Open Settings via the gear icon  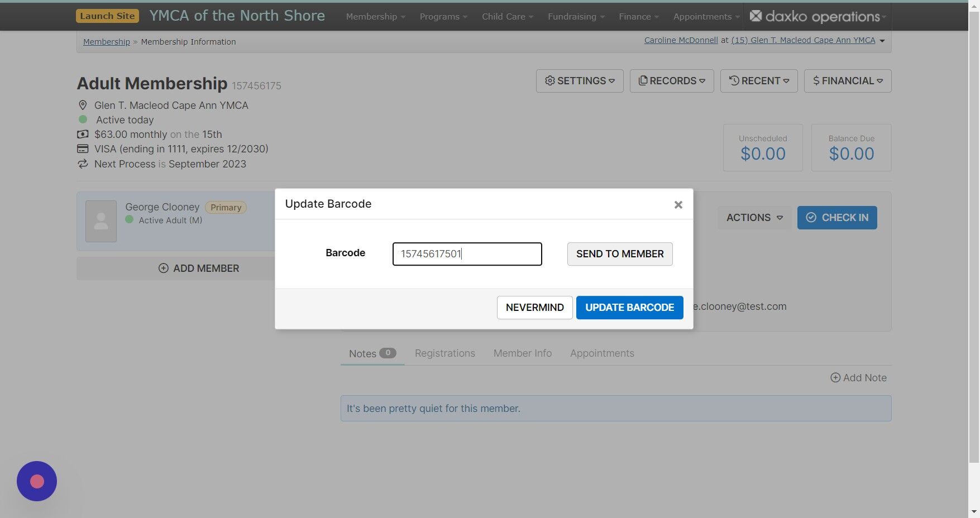[x=549, y=80]
